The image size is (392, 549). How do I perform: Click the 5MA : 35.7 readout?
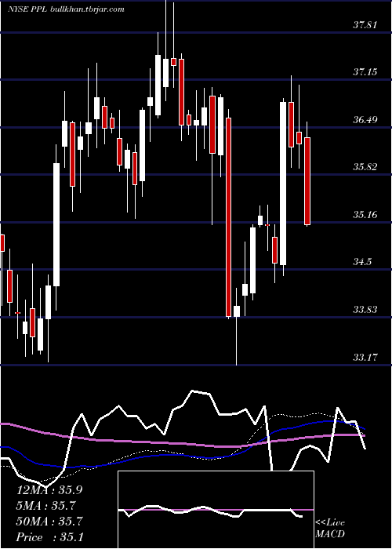pyautogui.click(x=46, y=506)
